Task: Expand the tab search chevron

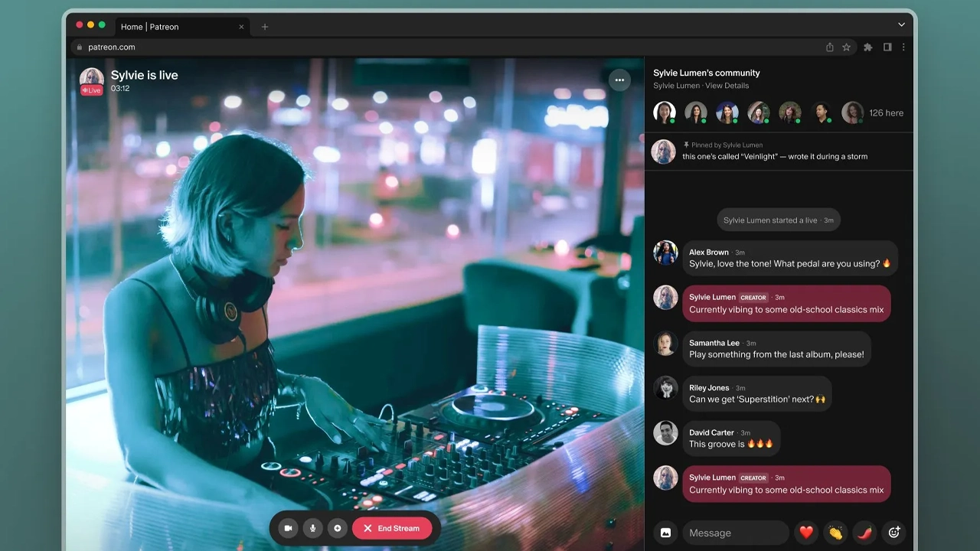Action: pyautogui.click(x=901, y=24)
